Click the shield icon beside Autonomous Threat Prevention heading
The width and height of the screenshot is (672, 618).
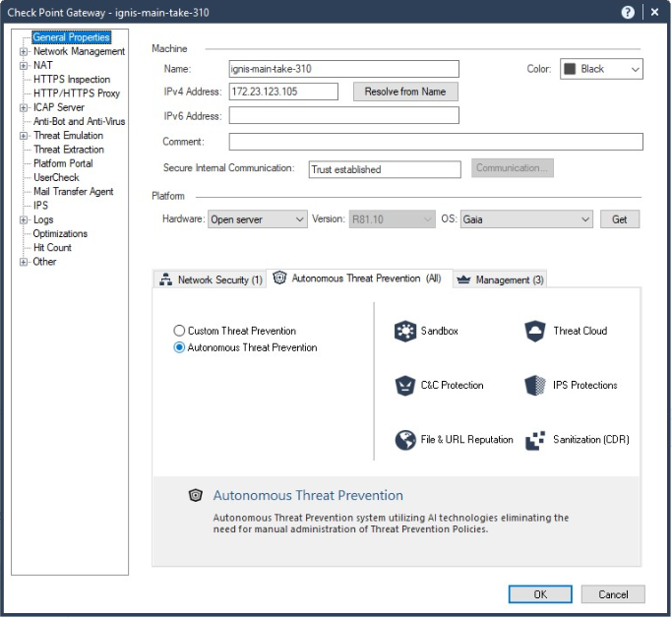click(x=196, y=495)
